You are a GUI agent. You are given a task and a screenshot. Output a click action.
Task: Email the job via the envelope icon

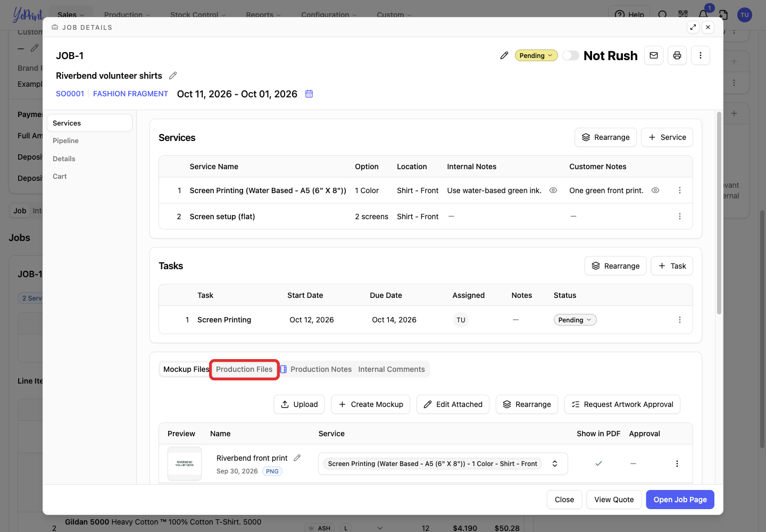tap(654, 55)
